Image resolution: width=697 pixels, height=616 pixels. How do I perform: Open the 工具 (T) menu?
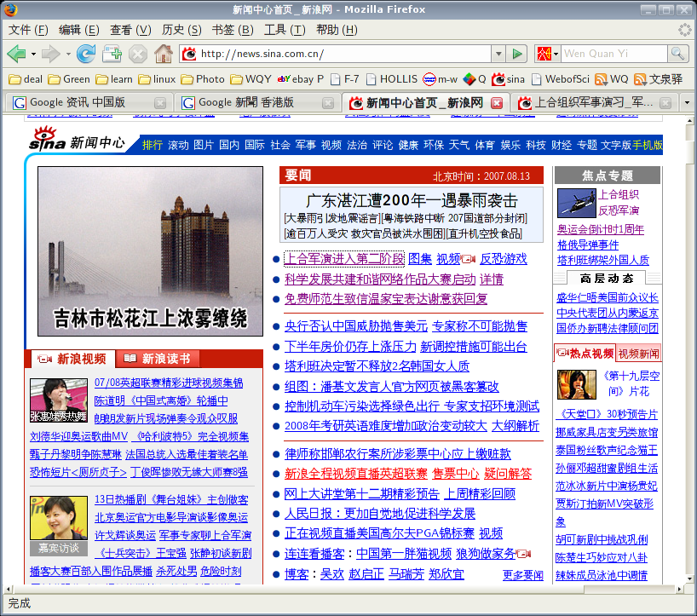coord(285,30)
